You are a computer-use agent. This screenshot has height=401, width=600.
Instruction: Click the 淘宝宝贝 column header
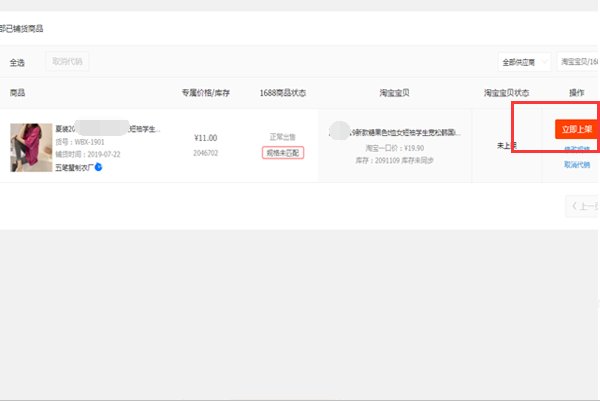point(395,93)
